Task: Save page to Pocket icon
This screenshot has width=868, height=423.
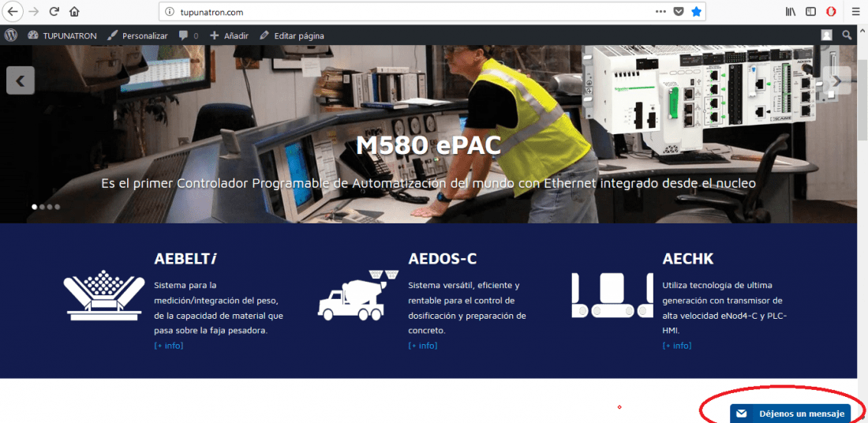Action: click(x=679, y=12)
